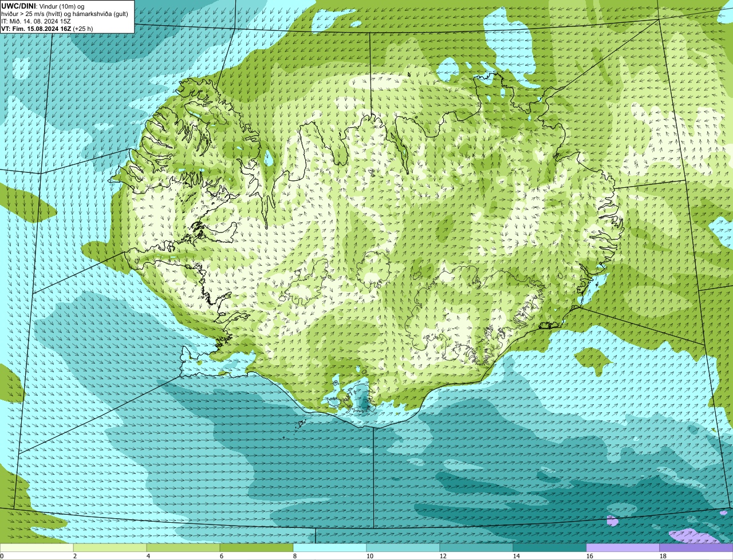Click the '4' label on the color scale
Image resolution: width=733 pixels, height=560 pixels.
[148, 556]
